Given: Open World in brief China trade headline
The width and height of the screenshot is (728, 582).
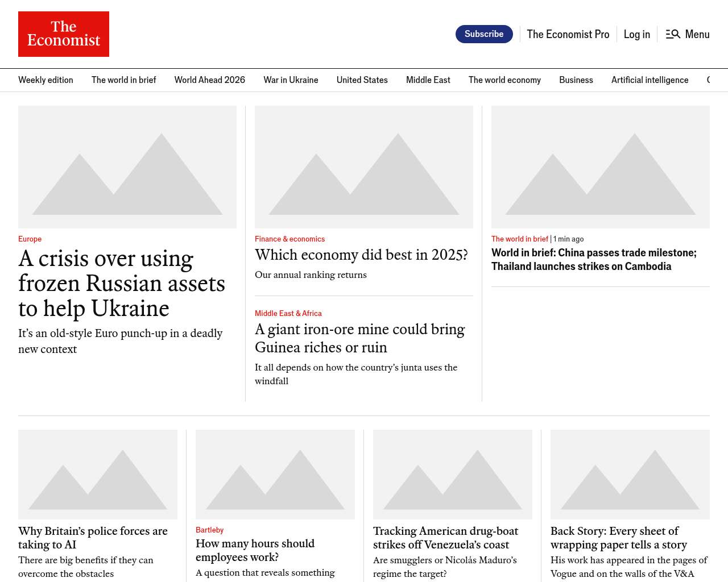Looking at the screenshot, I should (594, 260).
